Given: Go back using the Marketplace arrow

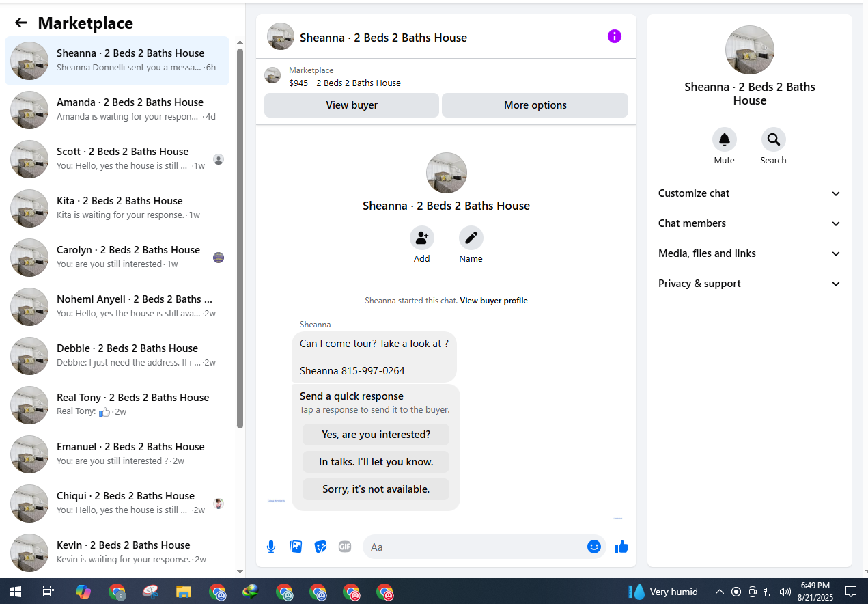Looking at the screenshot, I should tap(21, 23).
